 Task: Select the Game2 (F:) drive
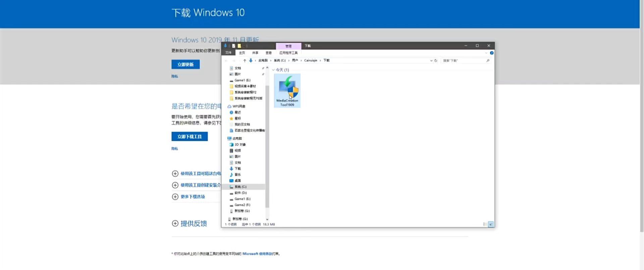point(242,205)
